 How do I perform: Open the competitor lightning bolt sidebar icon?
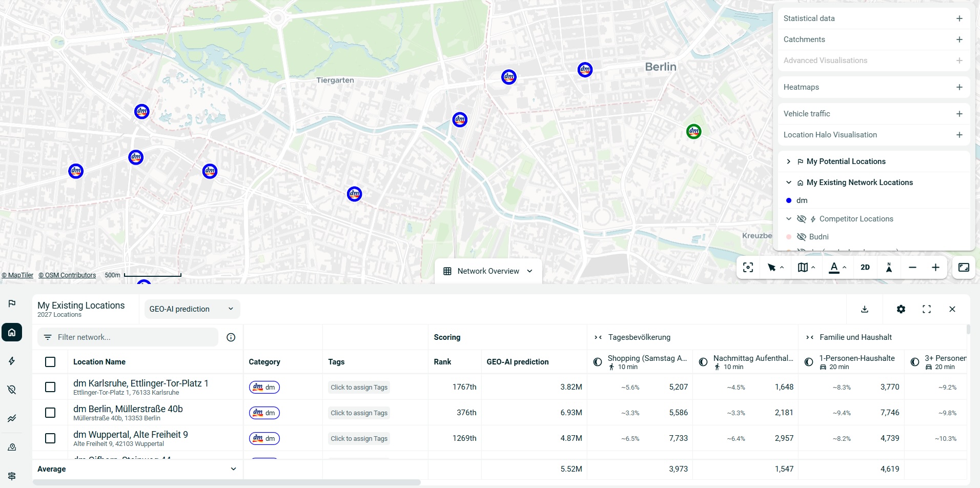coord(12,361)
